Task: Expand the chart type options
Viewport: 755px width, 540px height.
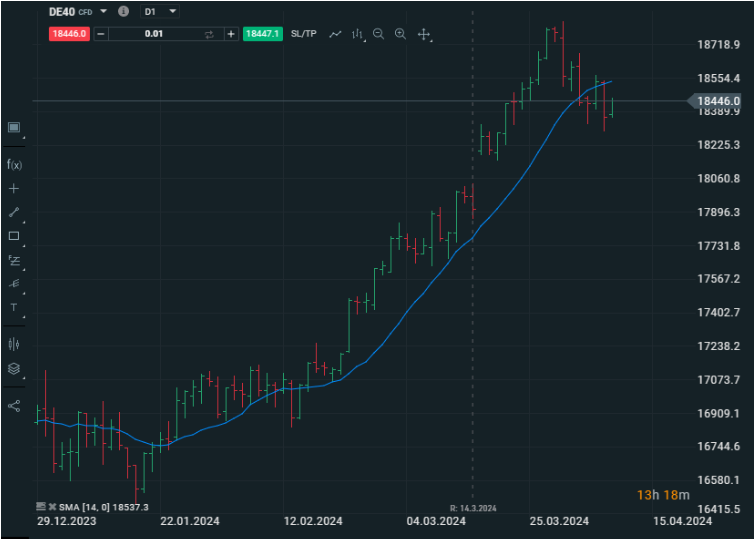Action: pos(357,34)
